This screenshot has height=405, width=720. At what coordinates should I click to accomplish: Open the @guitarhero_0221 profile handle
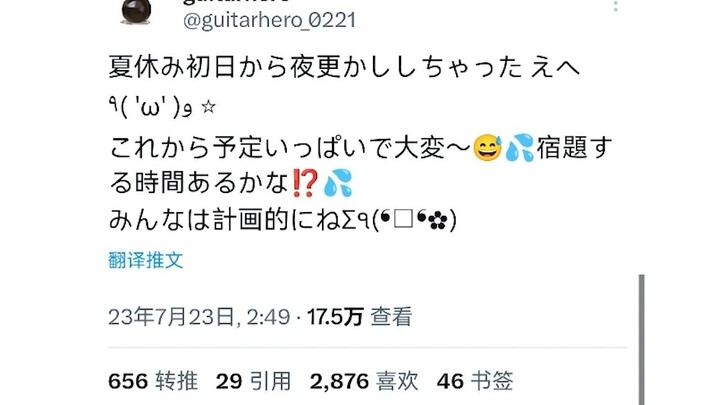[270, 20]
